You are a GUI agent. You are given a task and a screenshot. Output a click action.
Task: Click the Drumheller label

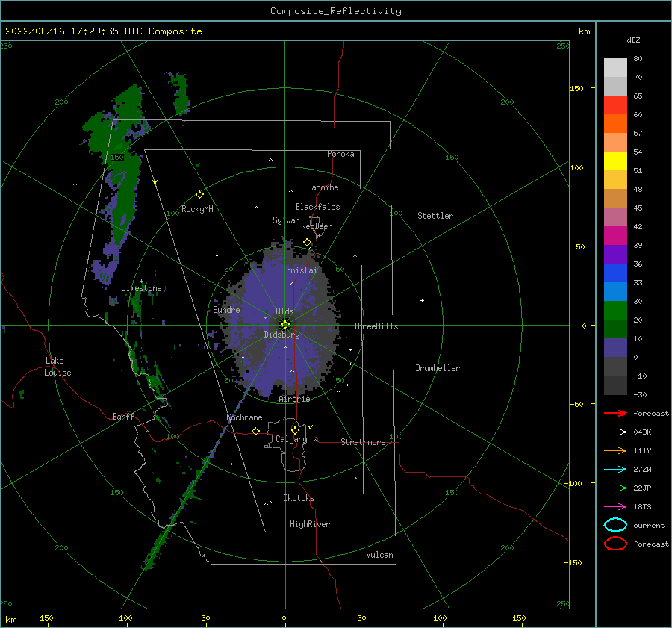[x=438, y=368]
